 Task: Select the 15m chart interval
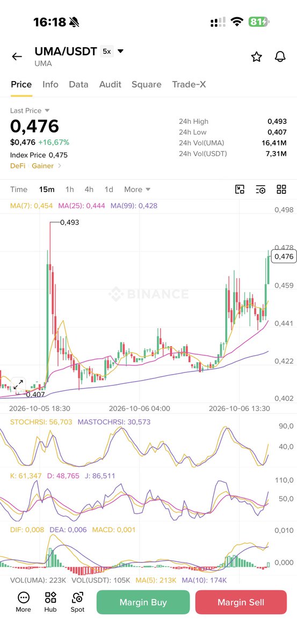point(47,189)
